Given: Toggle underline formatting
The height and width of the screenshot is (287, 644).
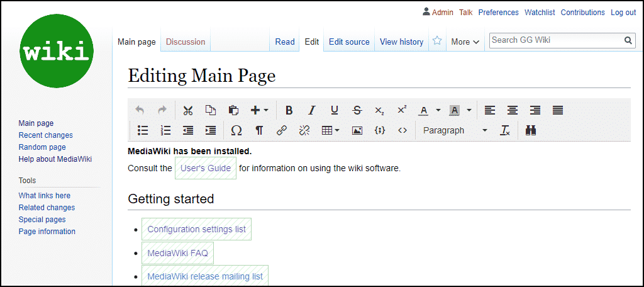Looking at the screenshot, I should [335, 110].
